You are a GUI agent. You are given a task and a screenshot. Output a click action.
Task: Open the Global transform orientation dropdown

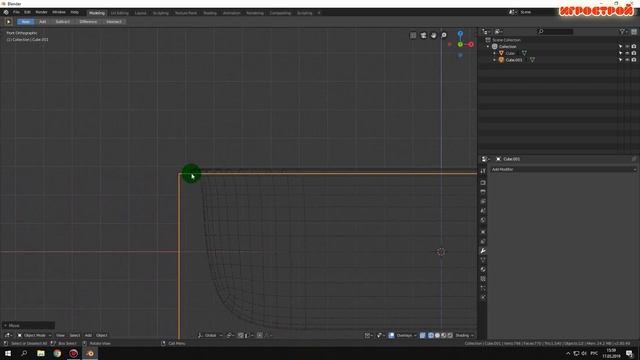(210, 335)
